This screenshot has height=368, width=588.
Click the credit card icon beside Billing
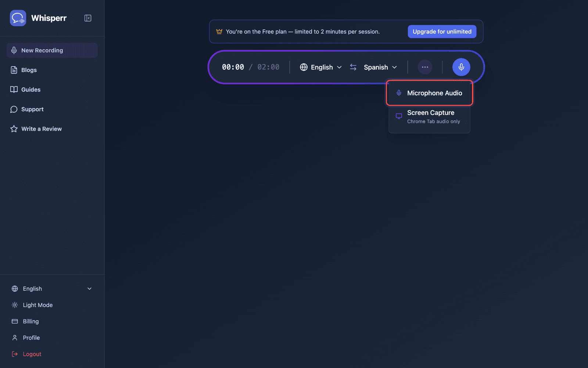pos(15,321)
